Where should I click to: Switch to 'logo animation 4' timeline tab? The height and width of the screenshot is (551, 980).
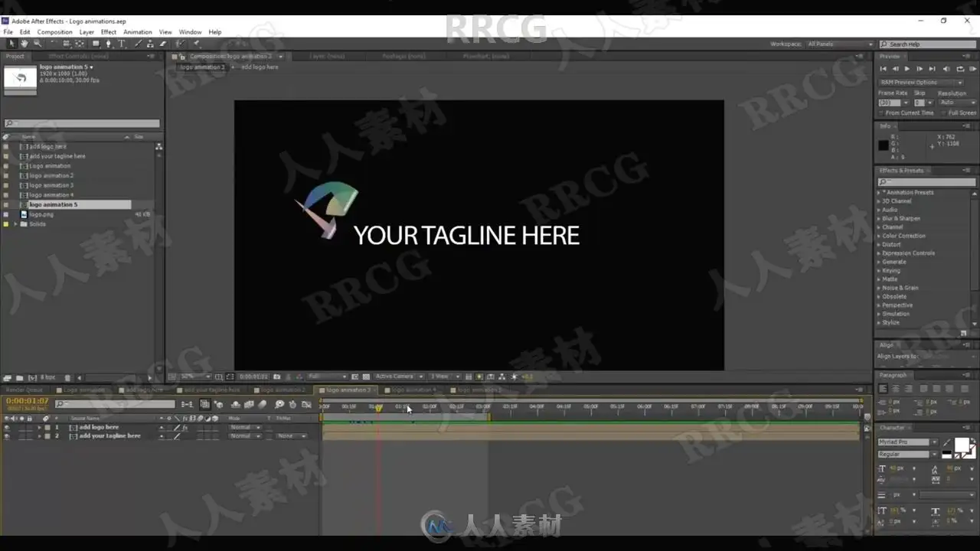(414, 390)
